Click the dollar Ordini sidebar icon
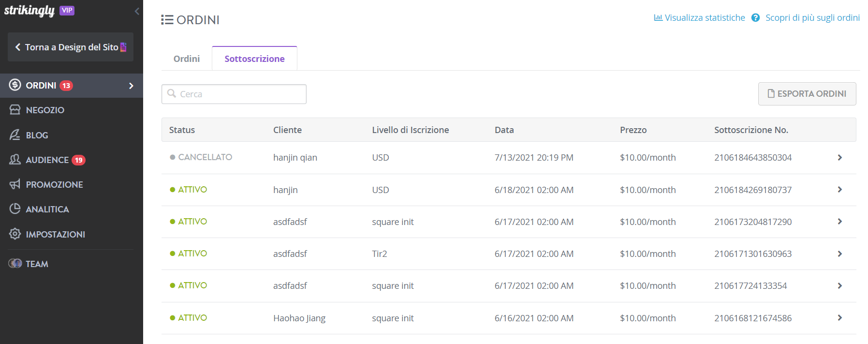868x344 pixels. tap(15, 85)
